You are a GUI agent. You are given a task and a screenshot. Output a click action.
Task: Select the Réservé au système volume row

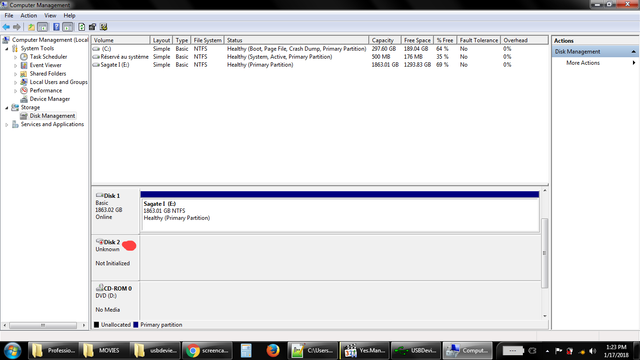coord(320,57)
